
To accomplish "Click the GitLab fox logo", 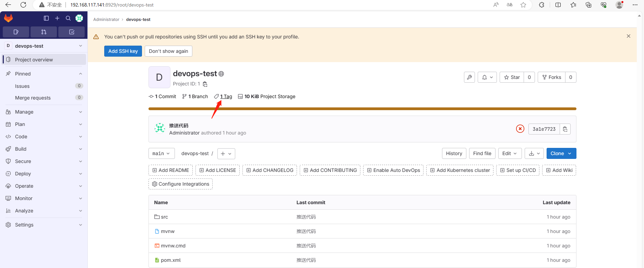I will [8, 18].
